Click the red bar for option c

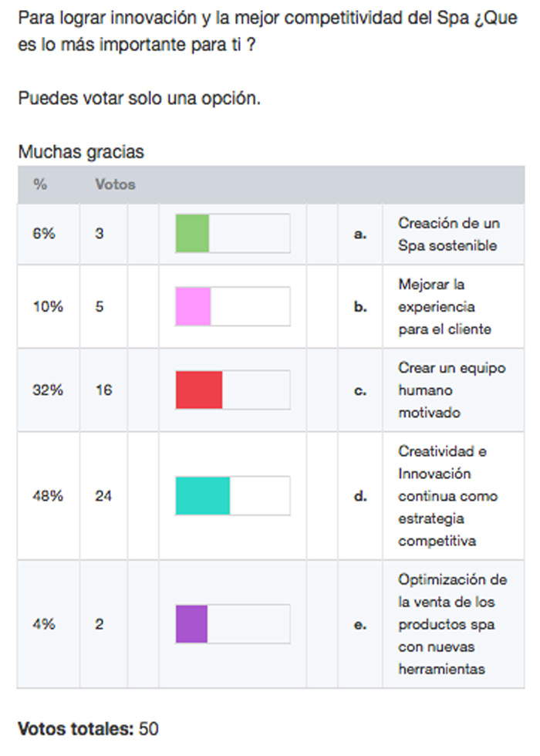pos(199,390)
